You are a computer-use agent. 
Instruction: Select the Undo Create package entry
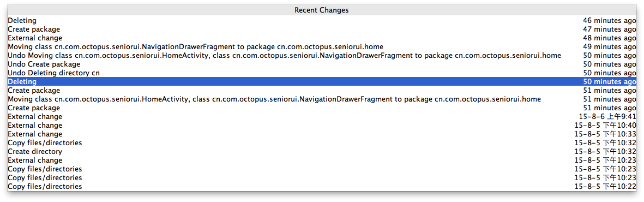322,64
